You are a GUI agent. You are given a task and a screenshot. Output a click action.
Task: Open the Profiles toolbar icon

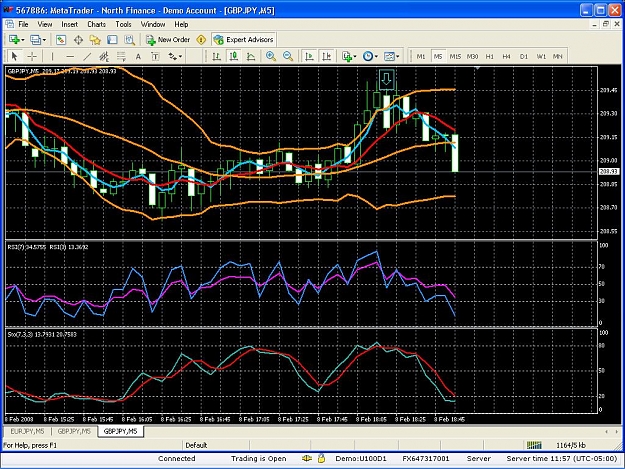[x=35, y=39]
